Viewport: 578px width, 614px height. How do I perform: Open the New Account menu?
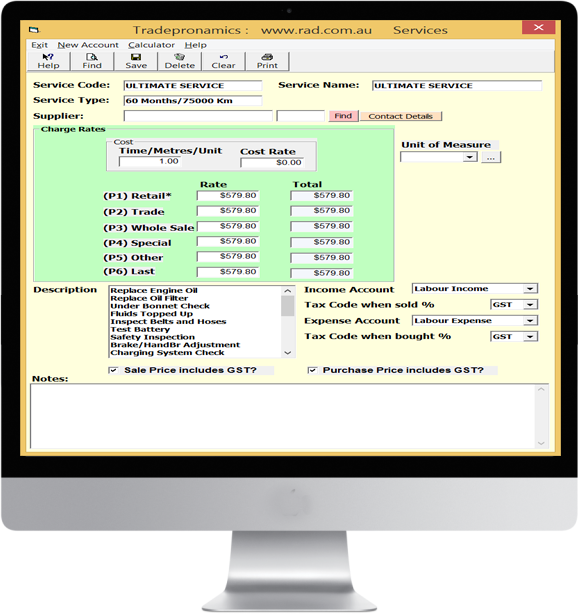(x=88, y=45)
